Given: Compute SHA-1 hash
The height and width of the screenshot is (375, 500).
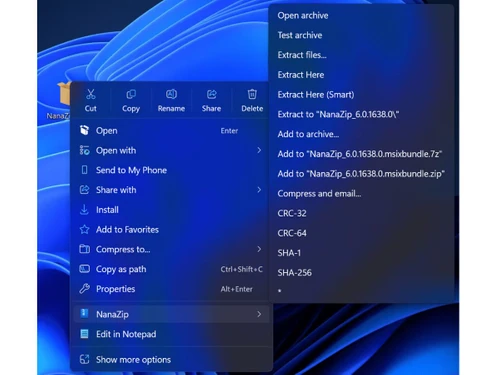Looking at the screenshot, I should tap(361, 253).
